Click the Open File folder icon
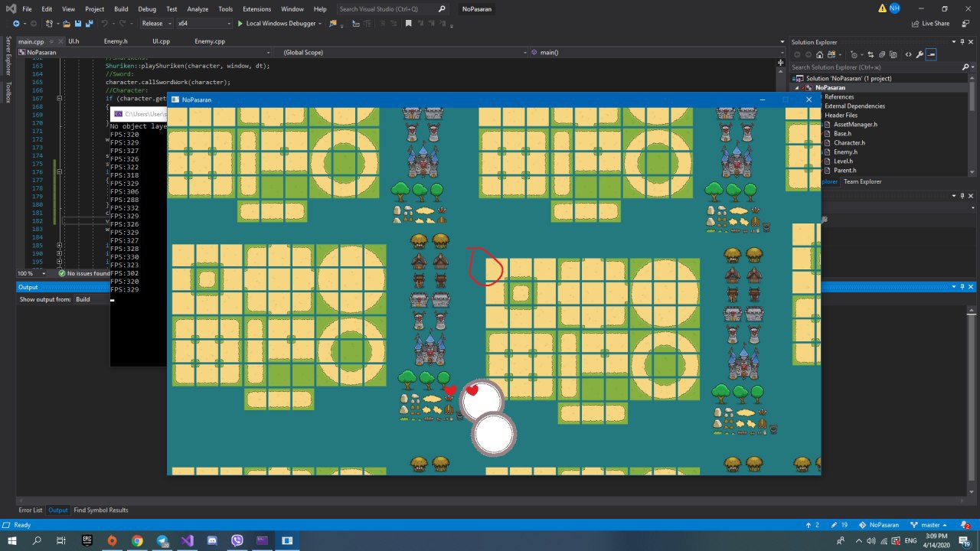This screenshot has width=980, height=551. (68, 24)
